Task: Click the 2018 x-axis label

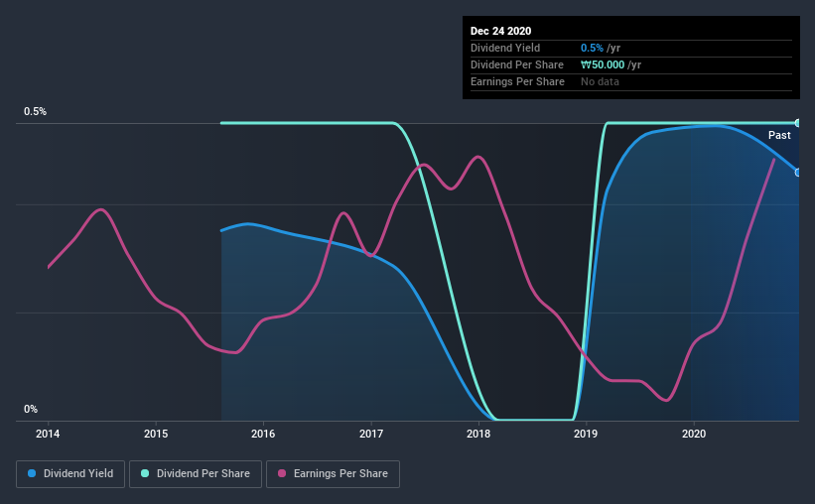Action: 478,434
